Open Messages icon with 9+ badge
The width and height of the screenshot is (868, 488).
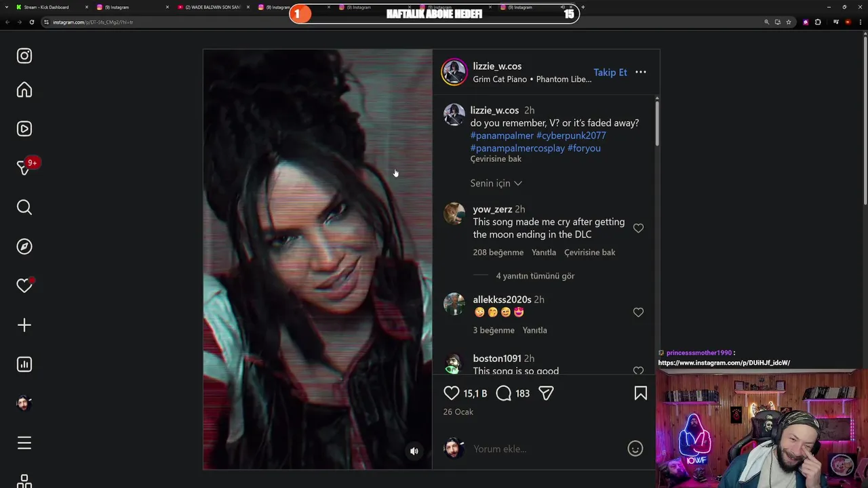tap(26, 167)
